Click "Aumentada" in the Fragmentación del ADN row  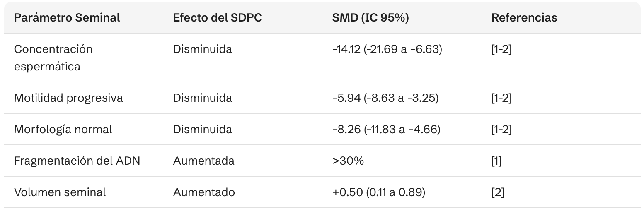203,161
